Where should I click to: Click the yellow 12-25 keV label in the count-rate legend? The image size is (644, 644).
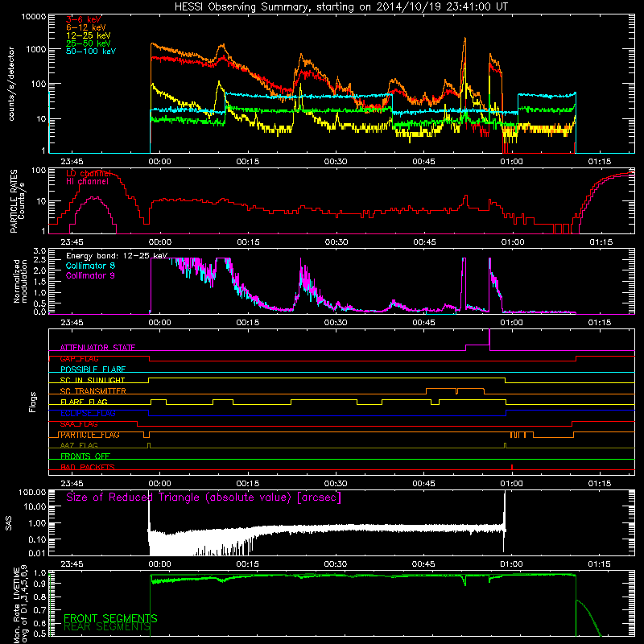89,35
